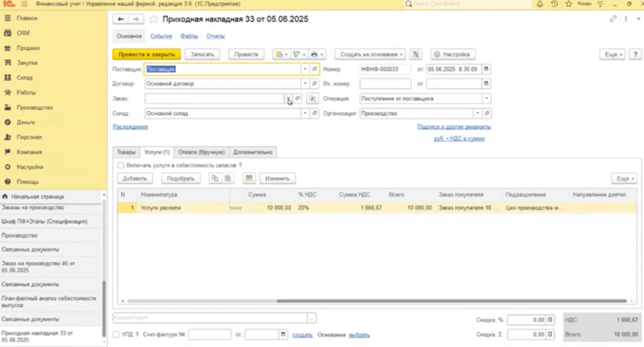This screenshot has width=644, height=347.
Task: Open the Поставщик field link icon
Action: point(314,69)
